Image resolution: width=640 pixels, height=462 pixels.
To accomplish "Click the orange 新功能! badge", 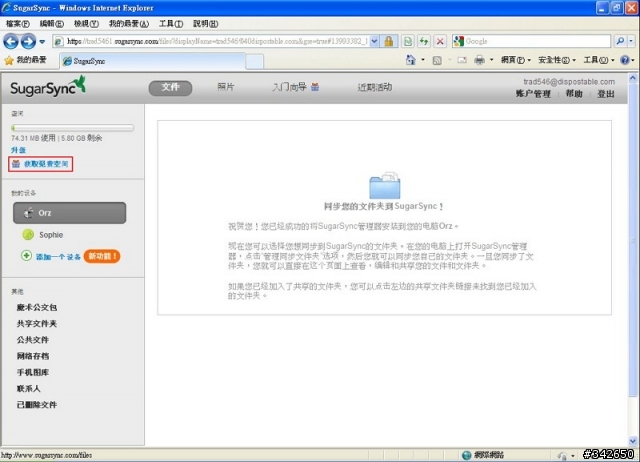I will 102,256.
